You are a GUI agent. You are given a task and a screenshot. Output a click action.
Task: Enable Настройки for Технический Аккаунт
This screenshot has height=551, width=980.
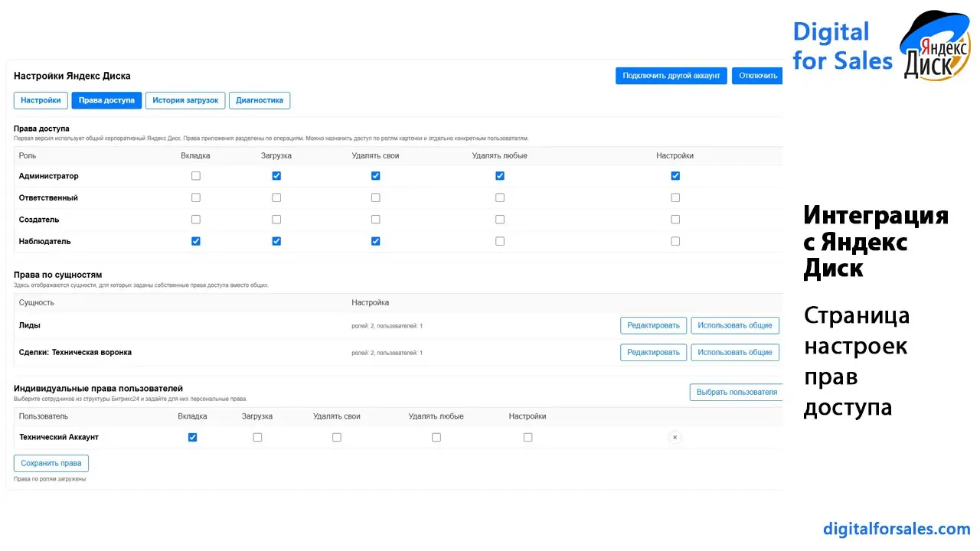pyautogui.click(x=528, y=438)
